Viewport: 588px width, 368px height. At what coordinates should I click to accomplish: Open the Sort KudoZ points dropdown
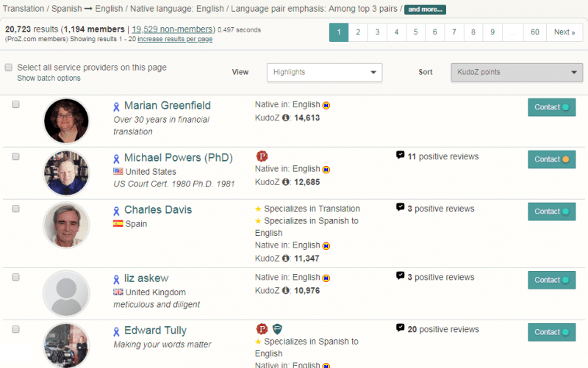[516, 72]
